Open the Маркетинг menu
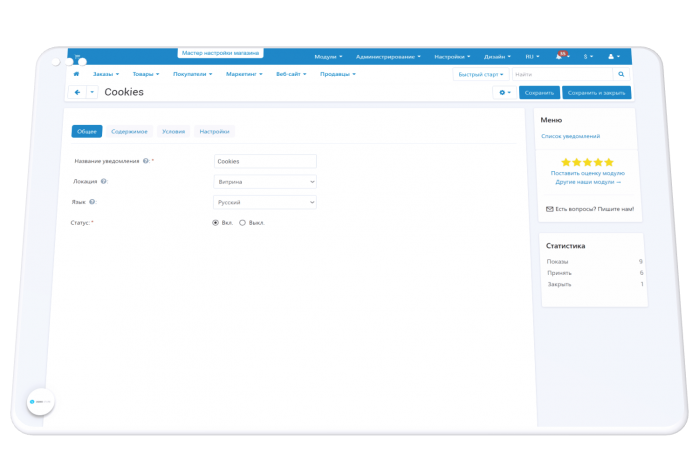The width and height of the screenshot is (700, 466). click(244, 74)
